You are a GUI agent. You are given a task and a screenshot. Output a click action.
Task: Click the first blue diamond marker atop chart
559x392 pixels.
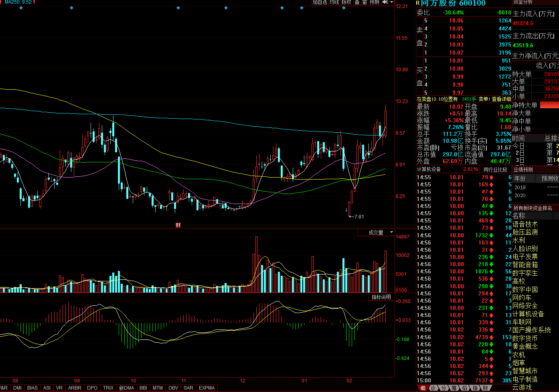21,8
